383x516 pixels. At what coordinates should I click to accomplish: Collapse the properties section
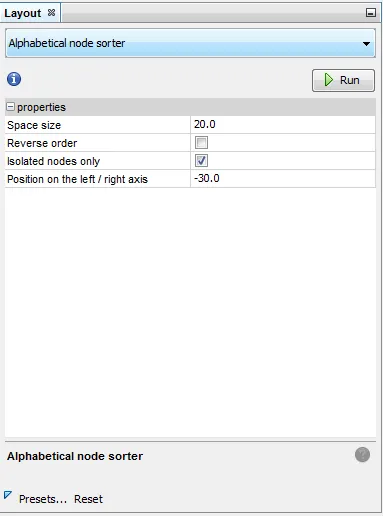(x=11, y=107)
